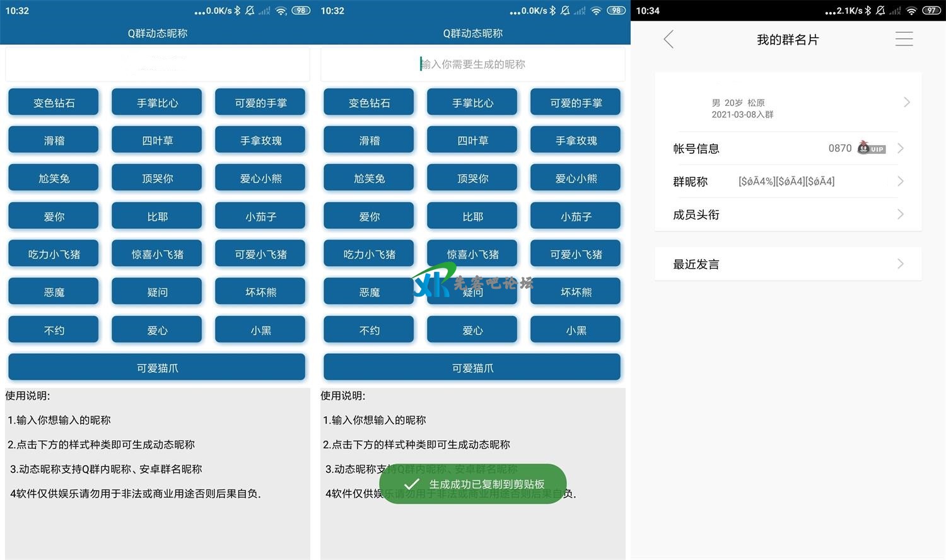
Task: Focus the 输入你需要生成的昵称 input field
Action: coord(472,64)
